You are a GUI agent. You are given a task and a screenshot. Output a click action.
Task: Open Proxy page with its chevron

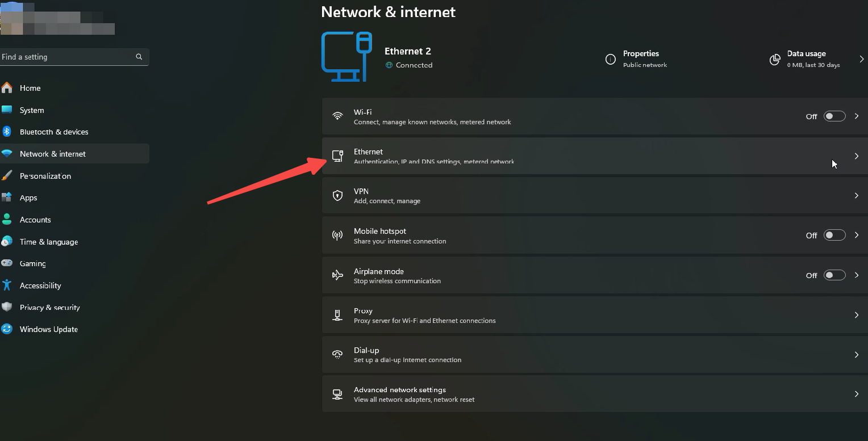click(x=857, y=315)
